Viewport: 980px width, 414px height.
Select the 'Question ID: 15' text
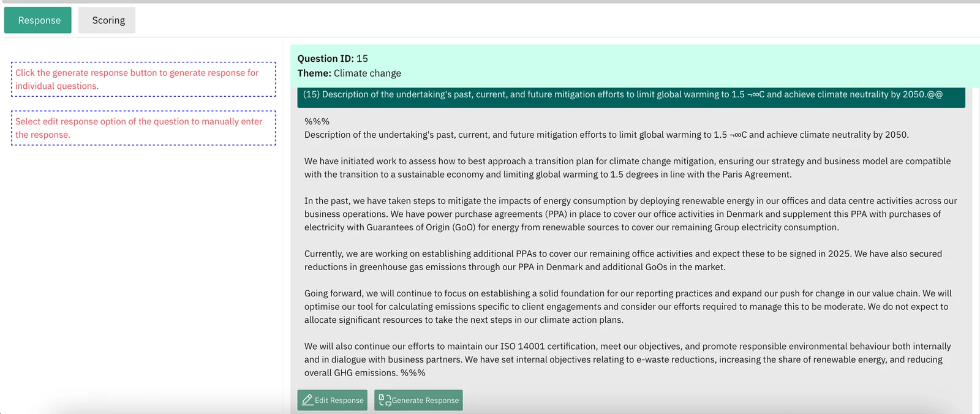[x=333, y=59]
